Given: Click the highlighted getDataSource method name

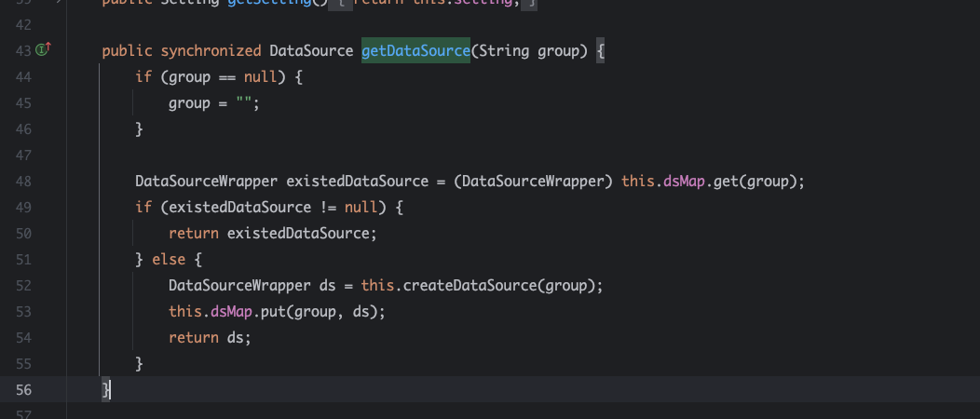Looking at the screenshot, I should coord(415,50).
